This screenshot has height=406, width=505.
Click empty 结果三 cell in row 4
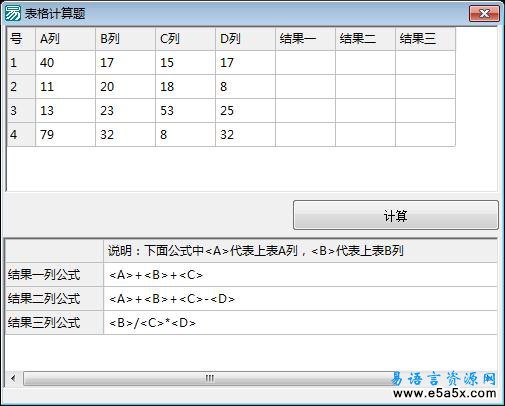(425, 135)
